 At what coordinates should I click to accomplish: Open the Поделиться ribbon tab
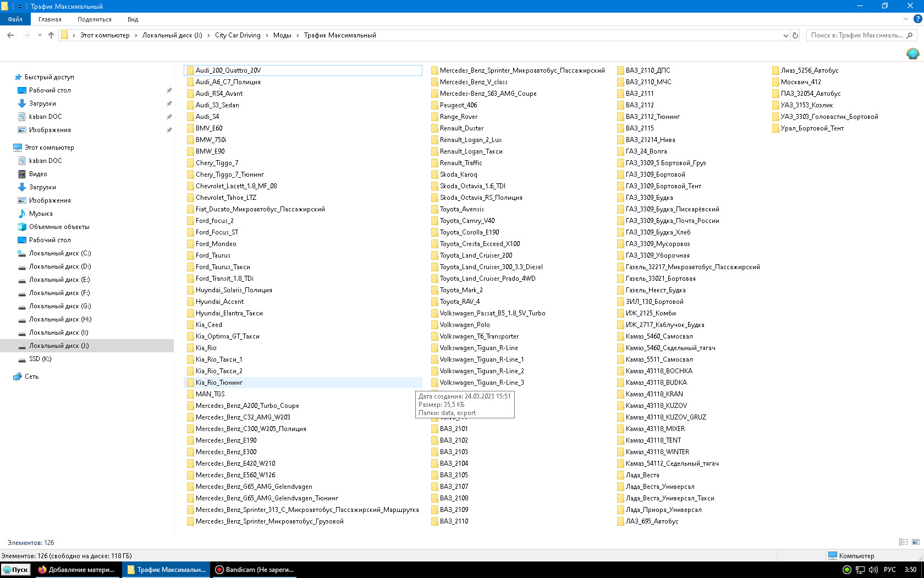click(x=95, y=19)
